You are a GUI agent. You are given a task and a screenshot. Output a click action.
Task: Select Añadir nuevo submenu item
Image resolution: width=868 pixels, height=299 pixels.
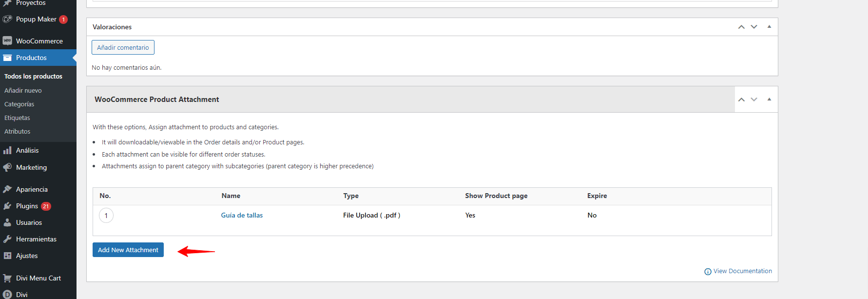(x=23, y=90)
